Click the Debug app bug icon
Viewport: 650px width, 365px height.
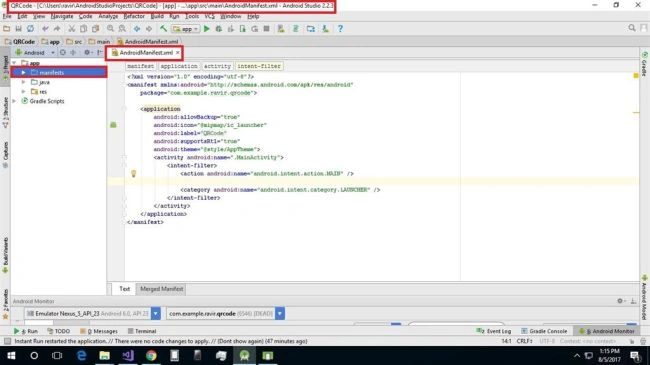(218, 29)
